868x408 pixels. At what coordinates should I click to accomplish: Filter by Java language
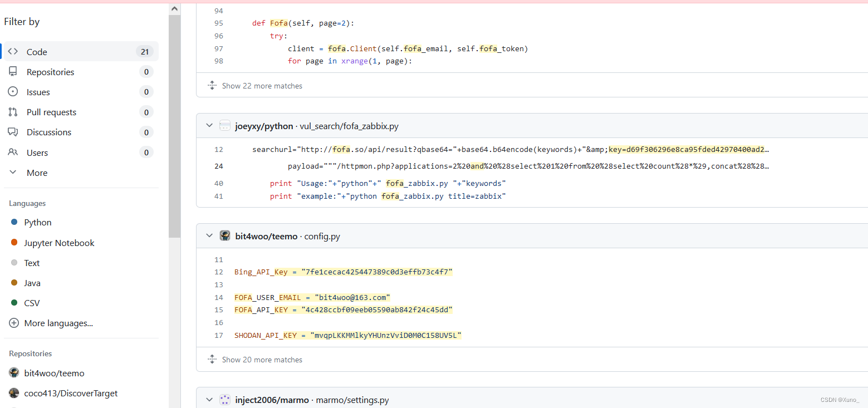32,283
